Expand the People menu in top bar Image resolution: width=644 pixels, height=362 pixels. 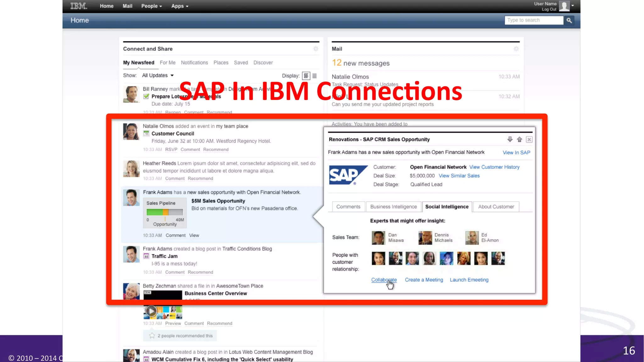[152, 6]
